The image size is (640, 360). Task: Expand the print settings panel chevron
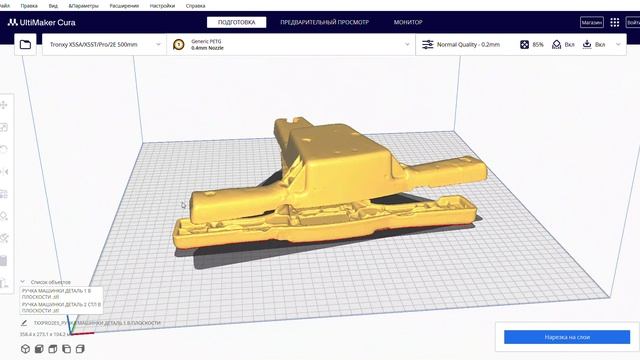(x=618, y=44)
